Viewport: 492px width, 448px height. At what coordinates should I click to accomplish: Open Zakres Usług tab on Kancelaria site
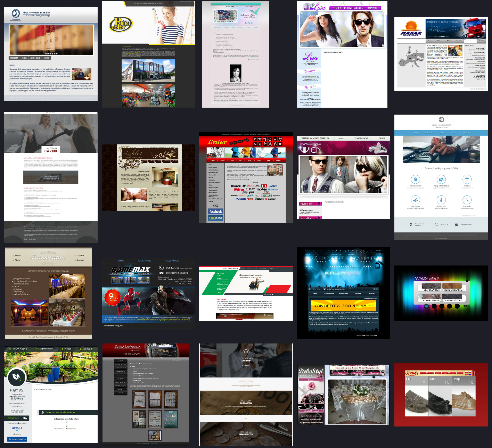click(x=35, y=58)
